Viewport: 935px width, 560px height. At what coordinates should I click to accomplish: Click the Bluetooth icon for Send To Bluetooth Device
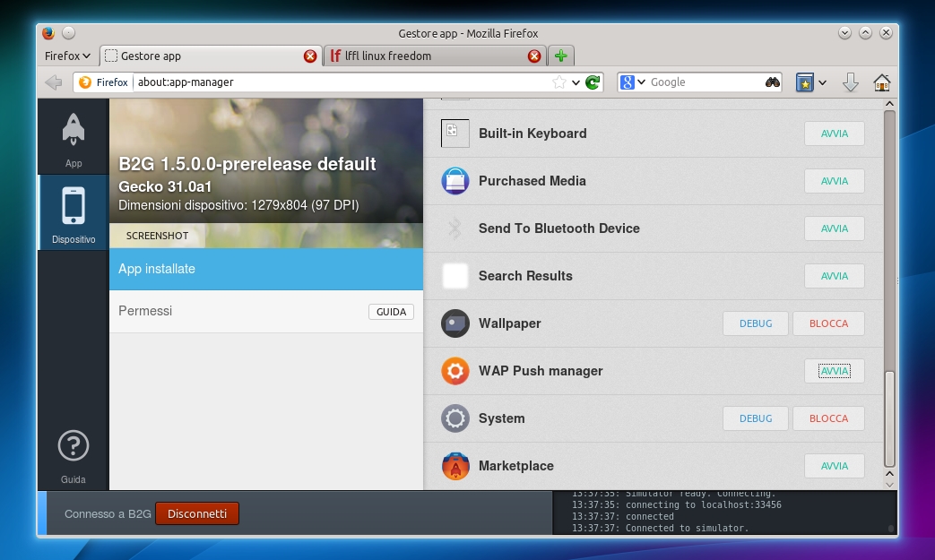point(455,228)
